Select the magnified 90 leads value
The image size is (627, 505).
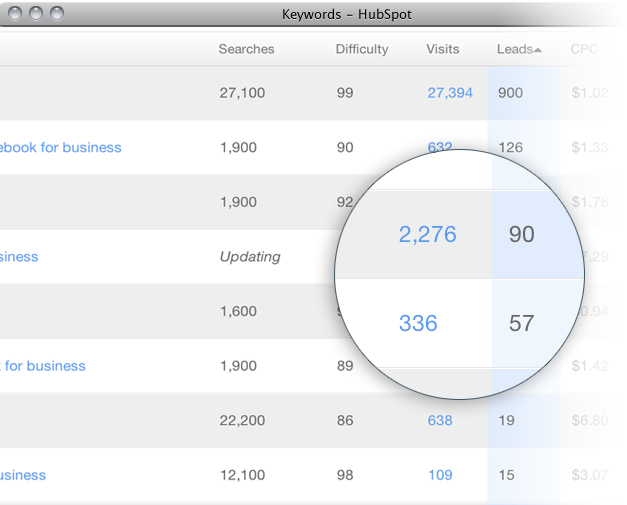521,234
